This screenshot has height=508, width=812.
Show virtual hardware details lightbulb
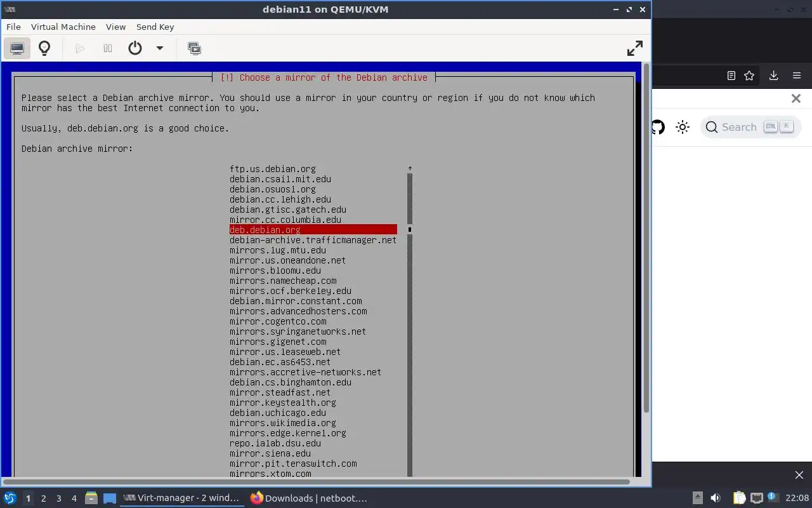tap(44, 48)
